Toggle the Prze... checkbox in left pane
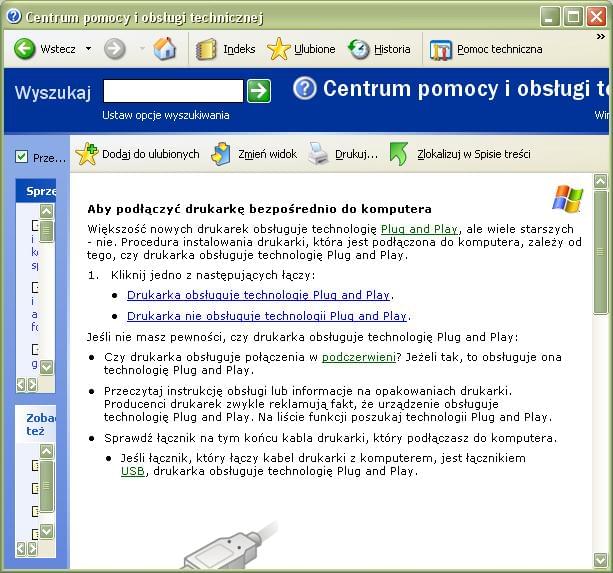 point(21,157)
